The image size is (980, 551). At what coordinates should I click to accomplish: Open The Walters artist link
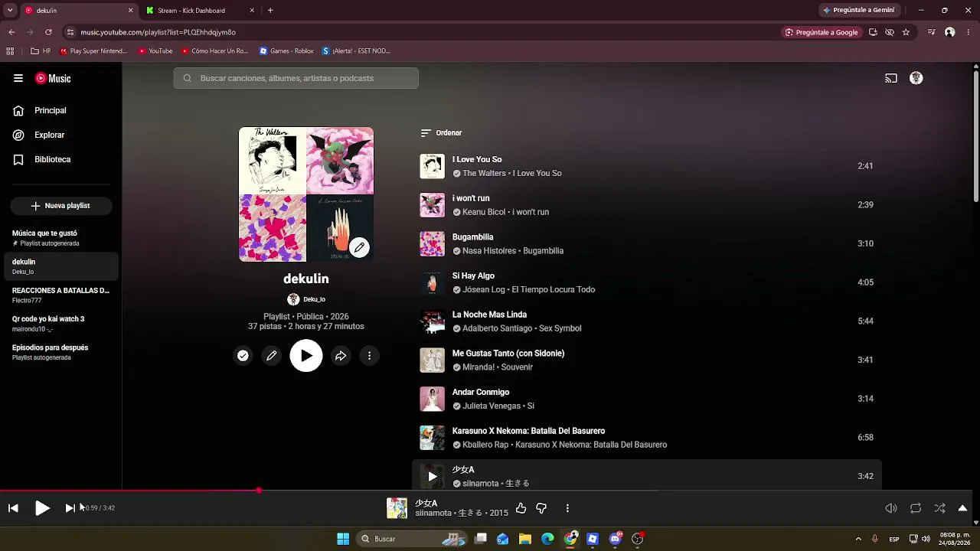pos(484,174)
